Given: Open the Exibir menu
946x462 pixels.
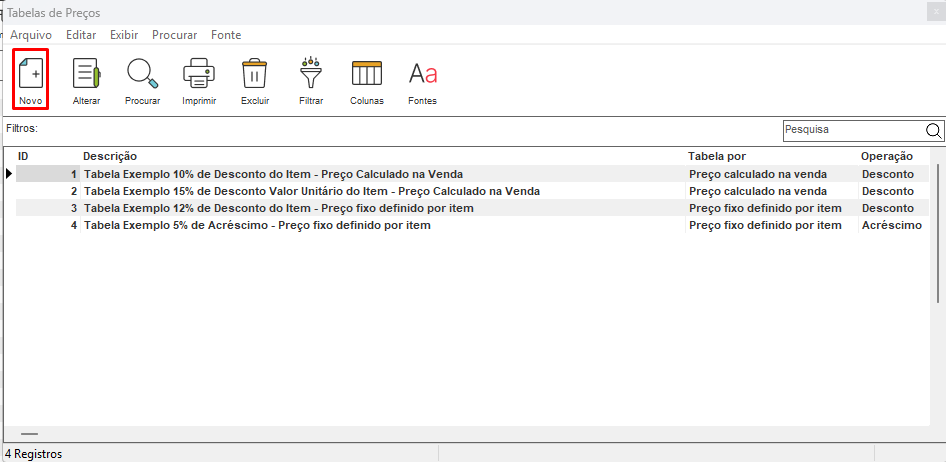Looking at the screenshot, I should coord(124,35).
